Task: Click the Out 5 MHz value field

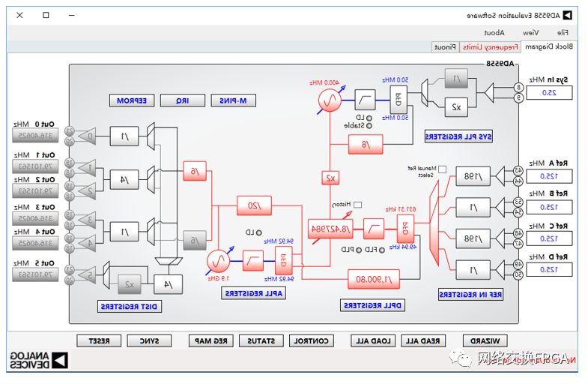Action: [x=35, y=274]
